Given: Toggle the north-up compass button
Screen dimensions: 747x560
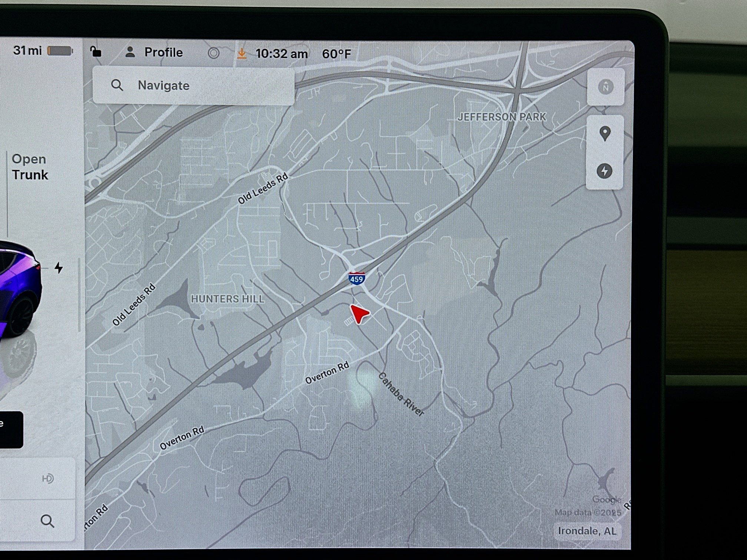Looking at the screenshot, I should 605,87.
